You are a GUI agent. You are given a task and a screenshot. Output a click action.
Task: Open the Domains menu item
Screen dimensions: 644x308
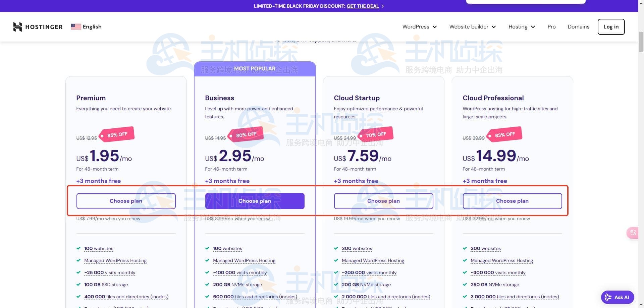click(x=578, y=26)
